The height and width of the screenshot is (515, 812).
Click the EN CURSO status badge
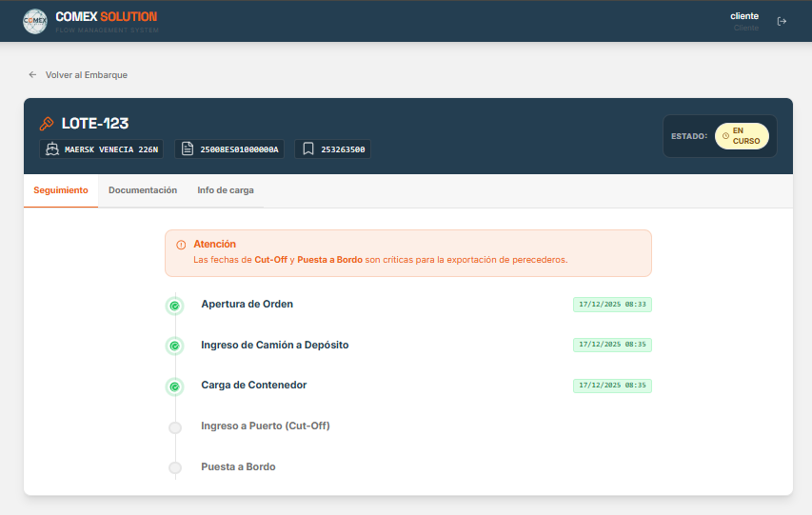tap(742, 136)
